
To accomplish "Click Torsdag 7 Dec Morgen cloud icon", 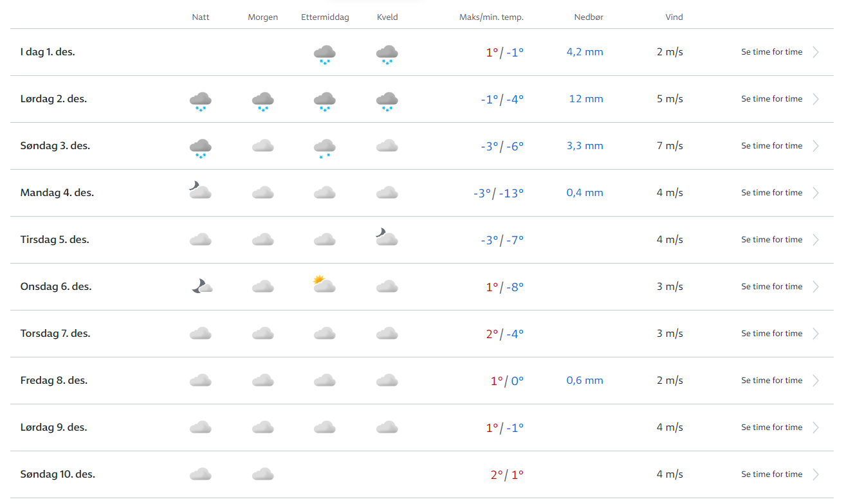I will (x=262, y=333).
